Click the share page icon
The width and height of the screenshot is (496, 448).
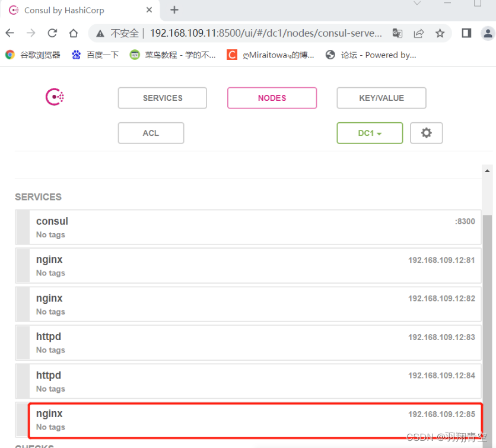click(x=418, y=33)
